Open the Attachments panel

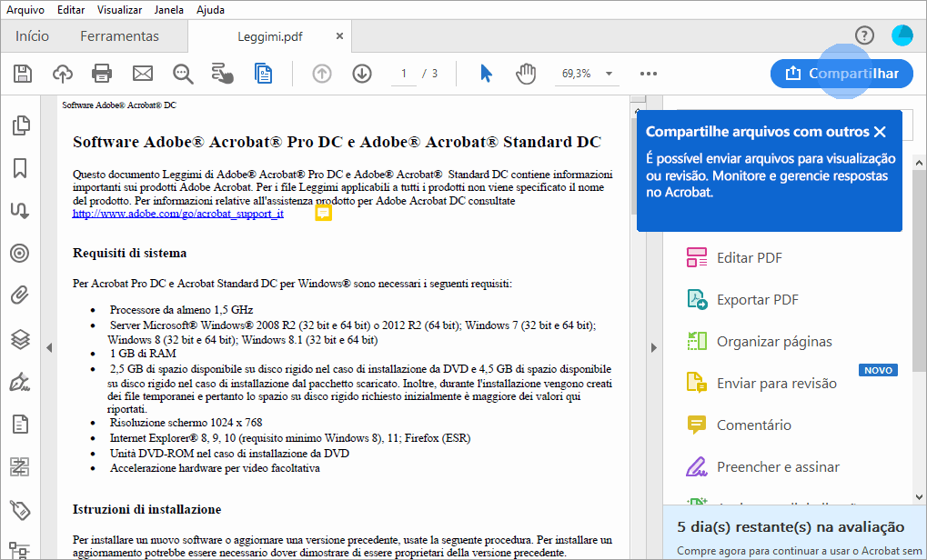click(19, 295)
